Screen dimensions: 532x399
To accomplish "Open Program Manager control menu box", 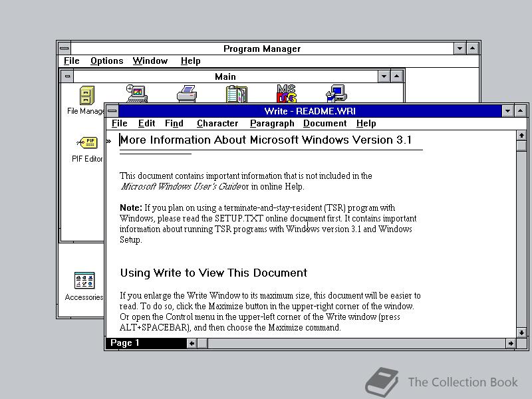I will coord(64,49).
